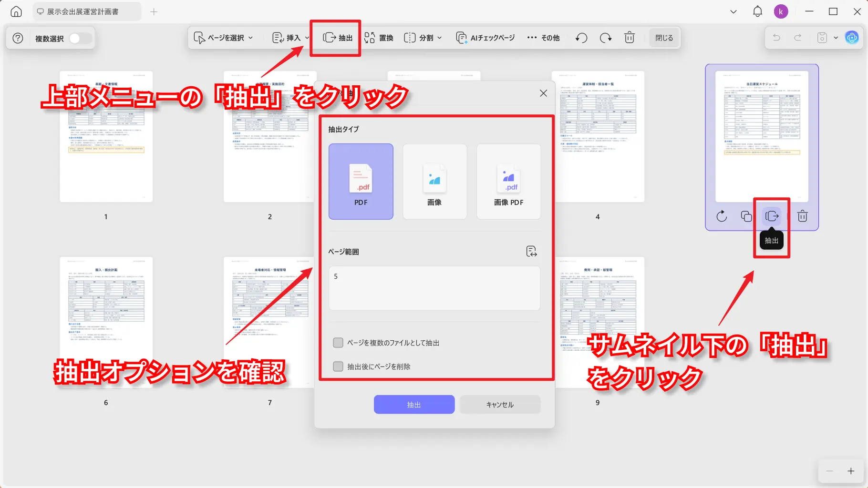This screenshot has width=868, height=488.
Task: Click the キャンセル button
Action: point(500,405)
